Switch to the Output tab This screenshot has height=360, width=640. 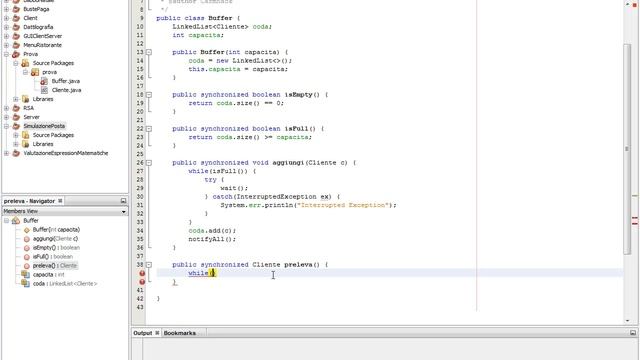[x=143, y=333]
